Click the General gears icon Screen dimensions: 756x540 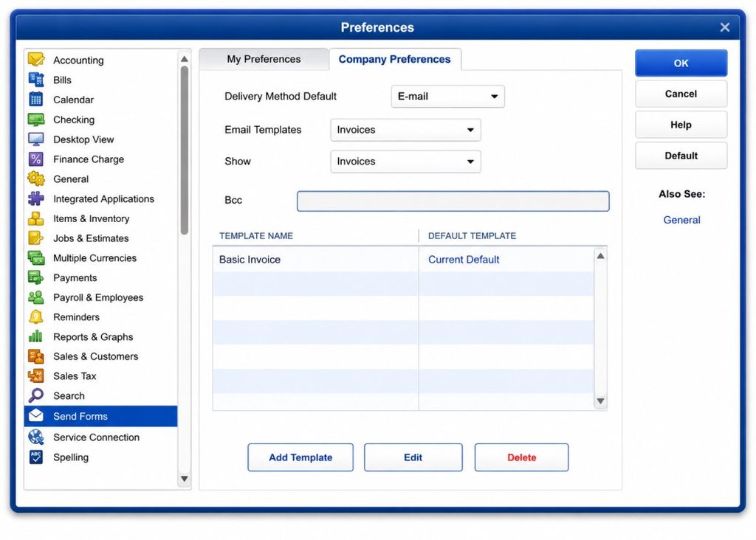(36, 179)
